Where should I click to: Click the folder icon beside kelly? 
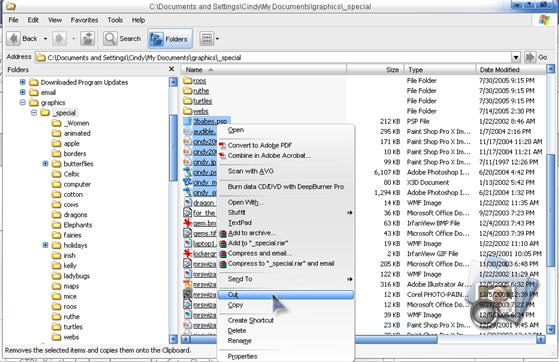[x=56, y=266]
